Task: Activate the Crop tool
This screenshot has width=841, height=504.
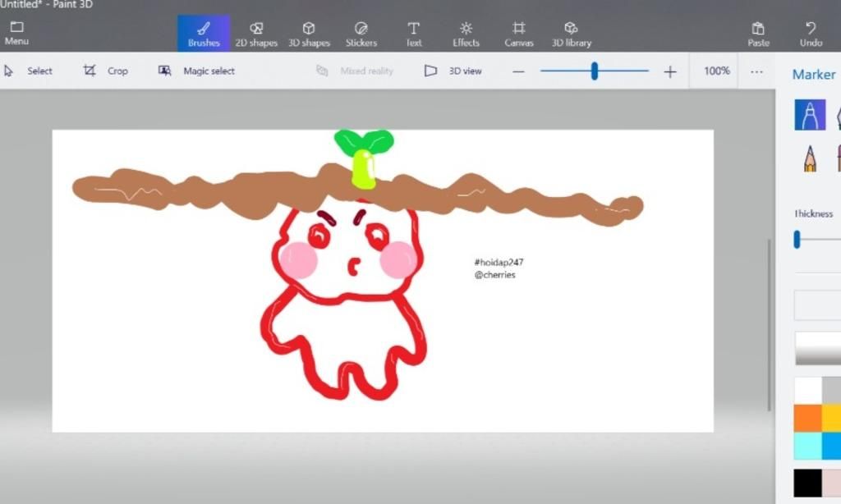Action: [106, 71]
